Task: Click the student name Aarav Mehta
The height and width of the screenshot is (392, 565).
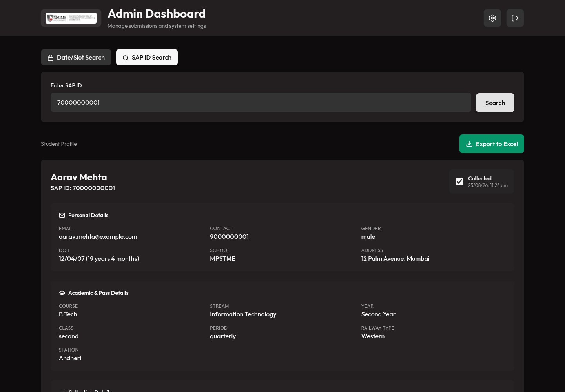Action: [79, 177]
